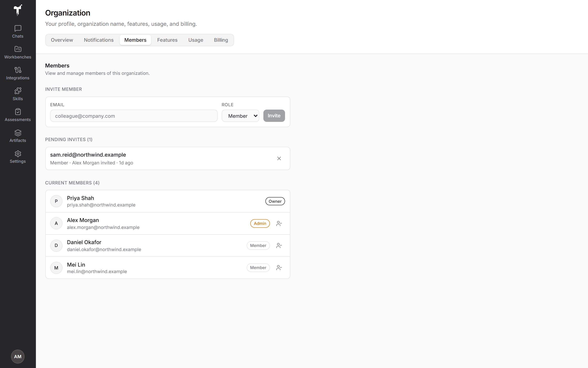Open the Features tab
The height and width of the screenshot is (368, 588).
pos(167,40)
